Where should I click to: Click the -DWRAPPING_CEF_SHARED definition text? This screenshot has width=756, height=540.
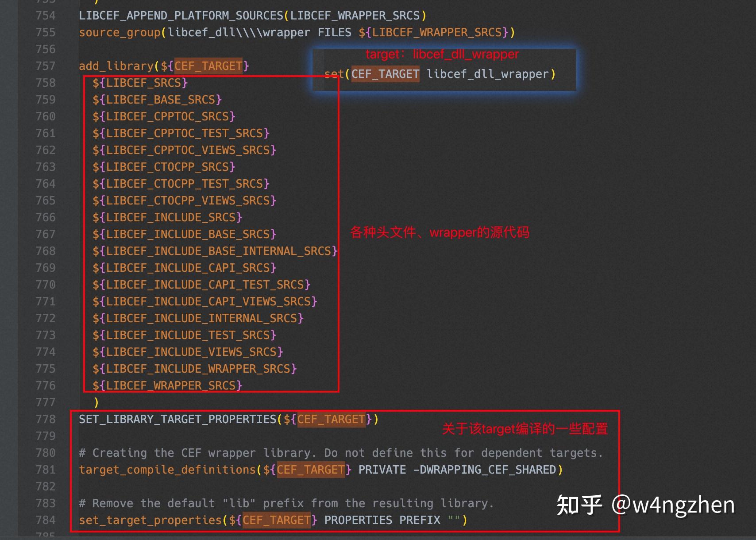point(486,470)
